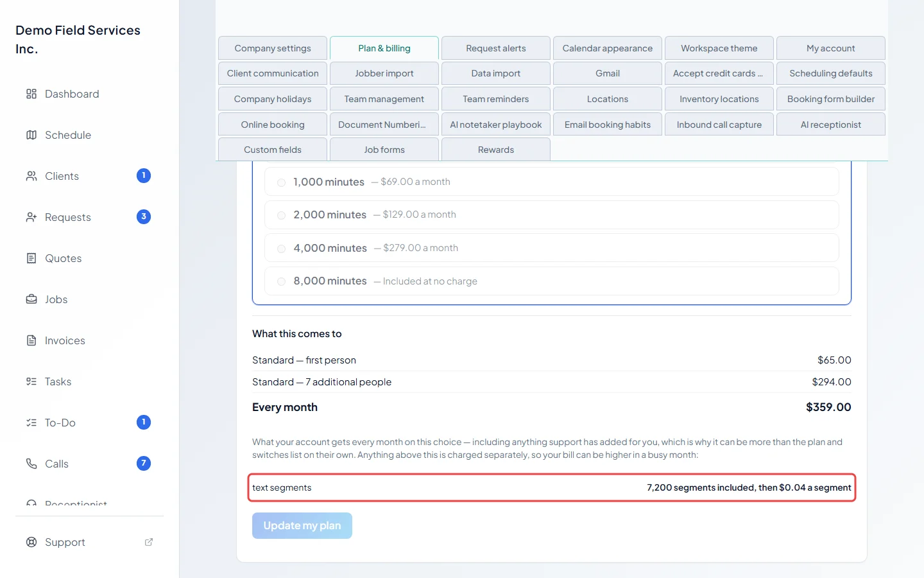
Task: Click the Update my plan button
Action: pos(302,525)
